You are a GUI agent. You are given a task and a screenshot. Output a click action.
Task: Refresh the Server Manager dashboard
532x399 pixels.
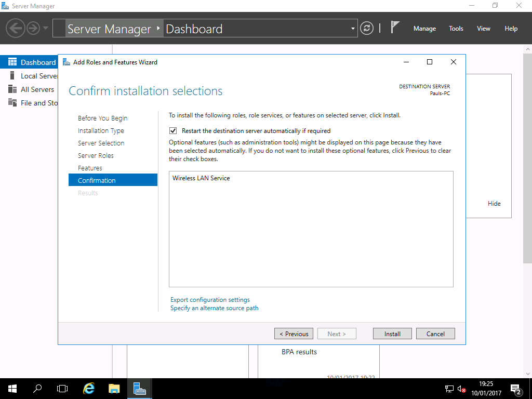(x=367, y=28)
